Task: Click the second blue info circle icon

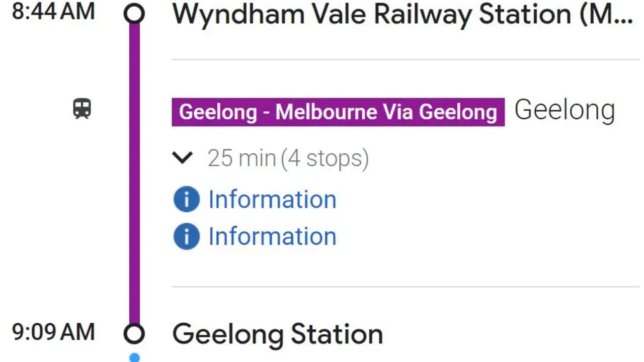Action: tap(186, 236)
